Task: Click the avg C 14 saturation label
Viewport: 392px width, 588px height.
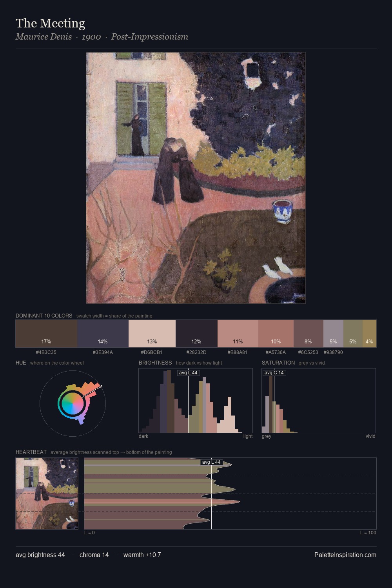Action: pos(274,373)
